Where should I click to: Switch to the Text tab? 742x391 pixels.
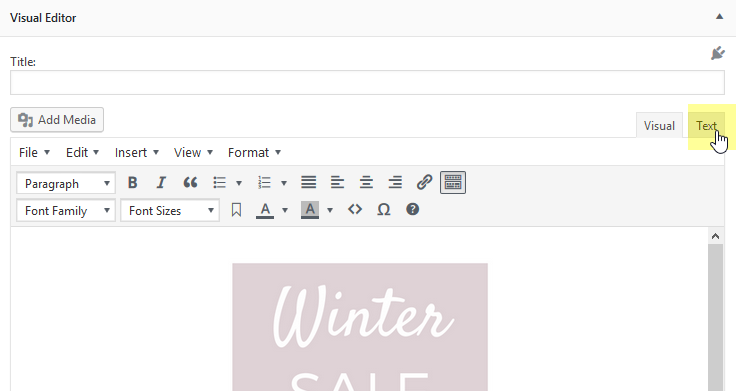click(706, 126)
